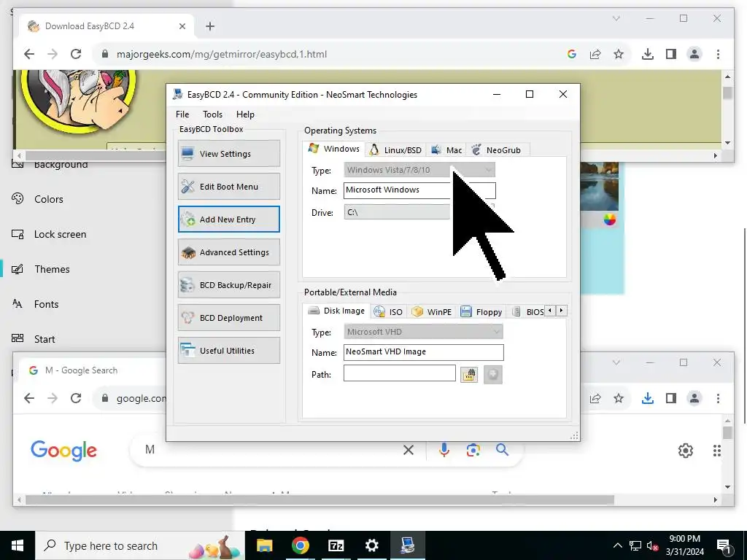The image size is (747, 560).
Task: Clear the Google search box with X
Action: tap(409, 449)
